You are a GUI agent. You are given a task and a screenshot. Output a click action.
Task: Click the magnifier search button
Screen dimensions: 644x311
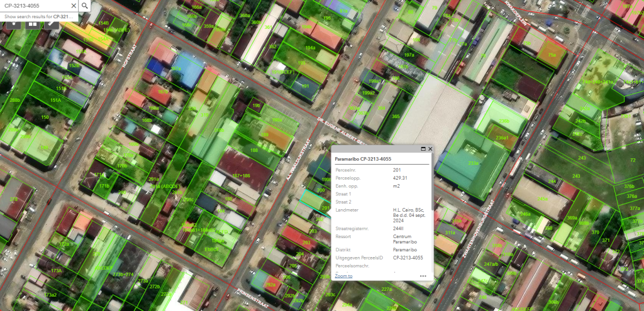pos(84,6)
